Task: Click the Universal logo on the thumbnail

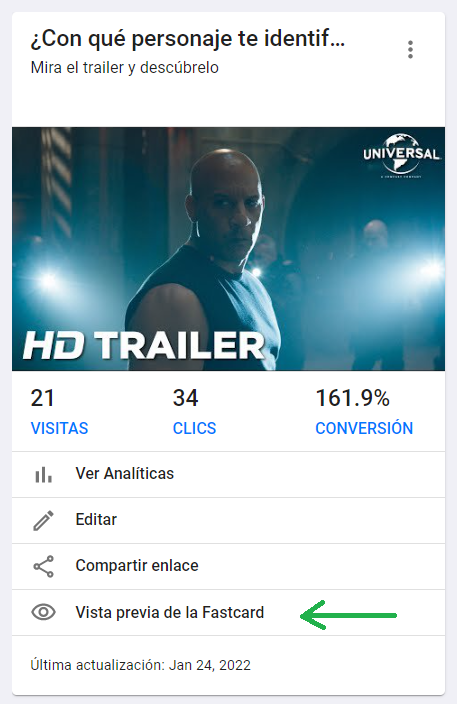Action: coord(401,155)
